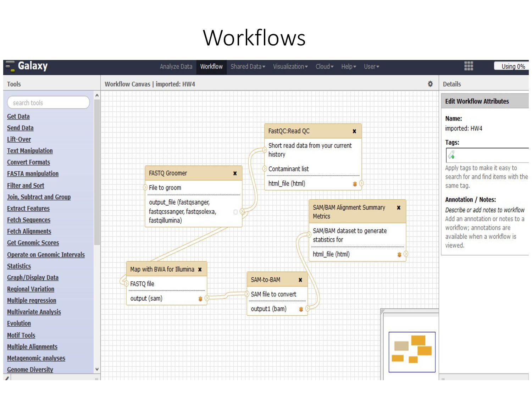
Task: Remove the Map with BWA node
Action: (x=200, y=270)
